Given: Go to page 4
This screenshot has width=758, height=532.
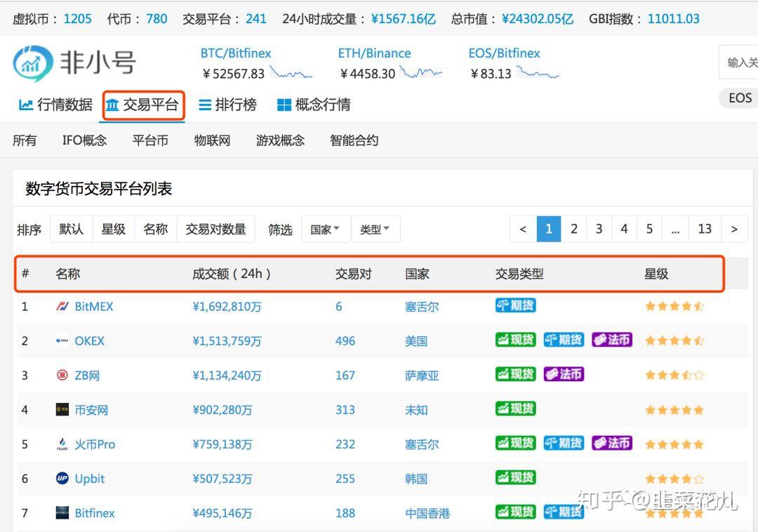Looking at the screenshot, I should [624, 229].
